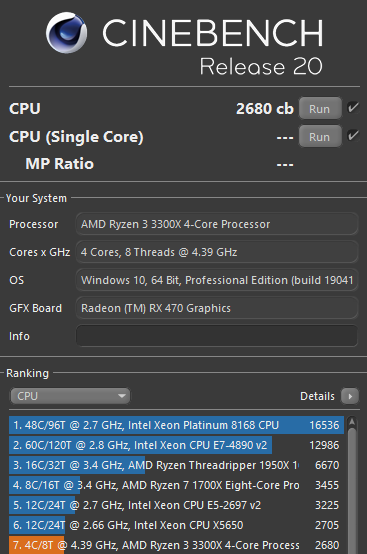Open the CPU ranking dropdown
The image size is (367, 554).
pos(70,396)
